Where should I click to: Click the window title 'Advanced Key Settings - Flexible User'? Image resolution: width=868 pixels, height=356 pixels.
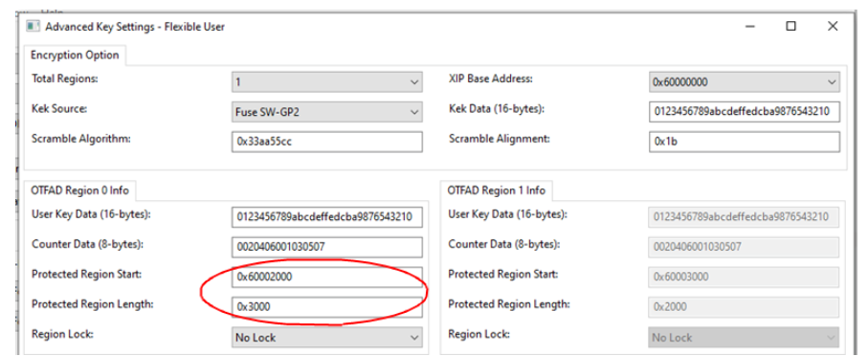(135, 27)
